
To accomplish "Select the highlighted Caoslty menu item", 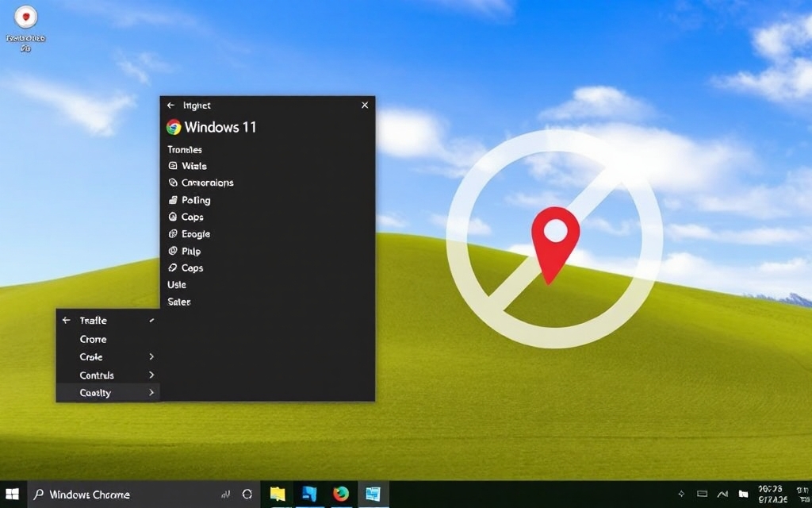I will [x=108, y=393].
